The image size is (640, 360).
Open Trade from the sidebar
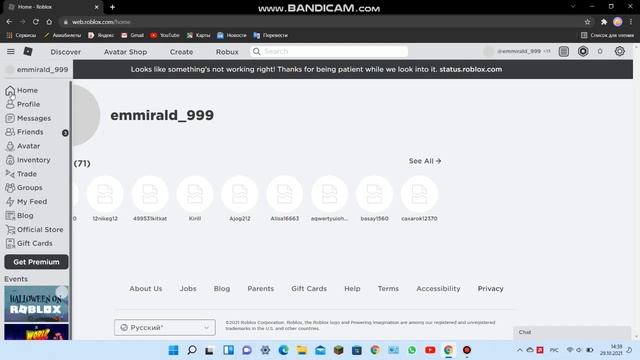[21, 173]
